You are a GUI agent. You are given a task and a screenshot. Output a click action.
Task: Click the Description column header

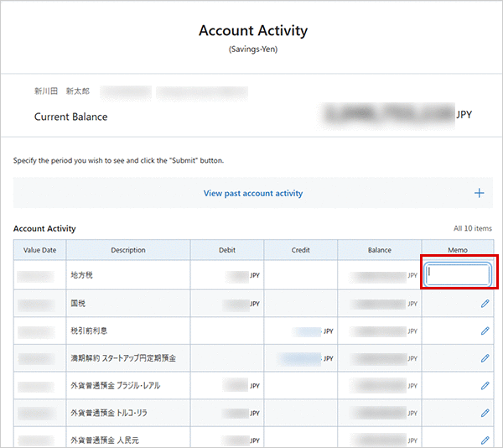(127, 250)
